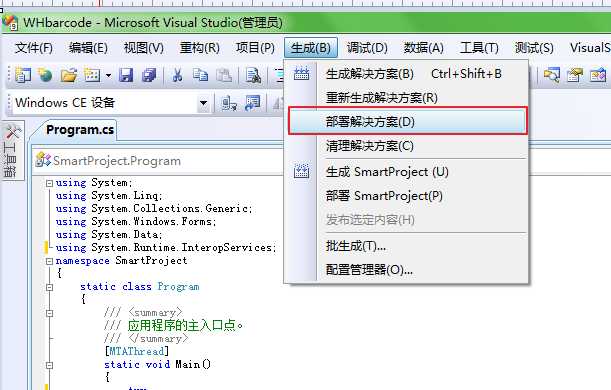Click the 'using System.Linq;' code line
Viewport: 611px width, 390px height.
[x=109, y=196]
